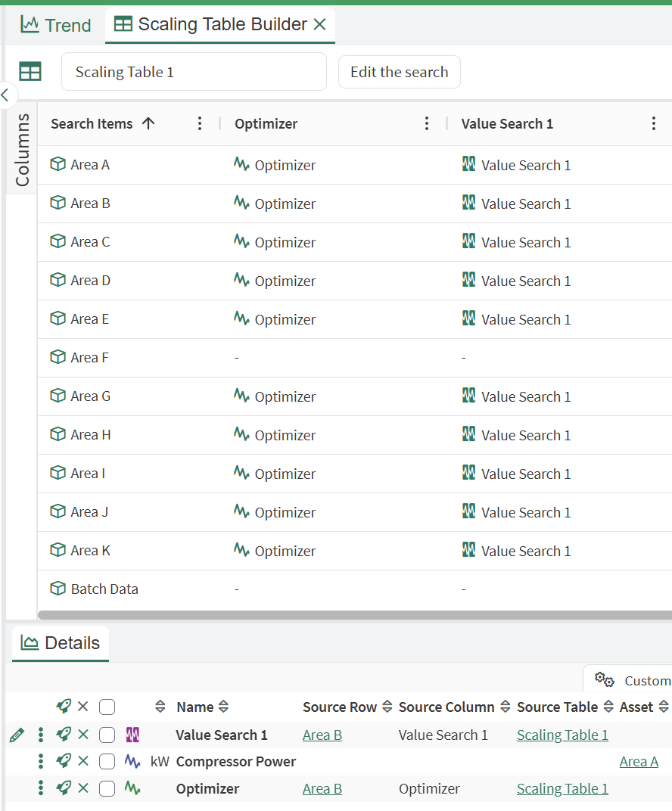Collapse side panel with left chevron
Image resolution: width=672 pixels, height=811 pixels.
tap(6, 95)
